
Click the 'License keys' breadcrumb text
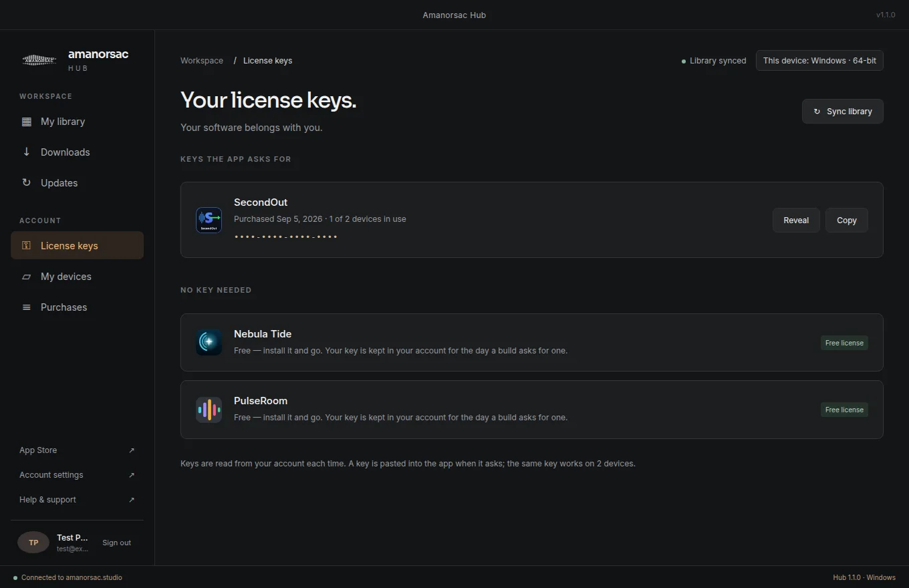pyautogui.click(x=267, y=60)
